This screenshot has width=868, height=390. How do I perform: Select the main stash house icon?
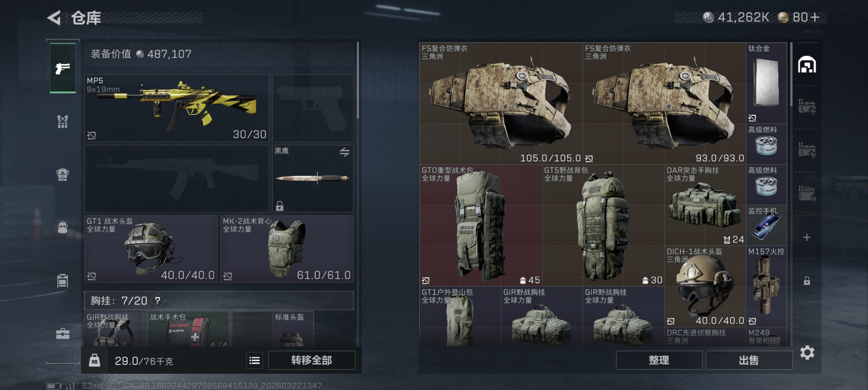tap(807, 65)
